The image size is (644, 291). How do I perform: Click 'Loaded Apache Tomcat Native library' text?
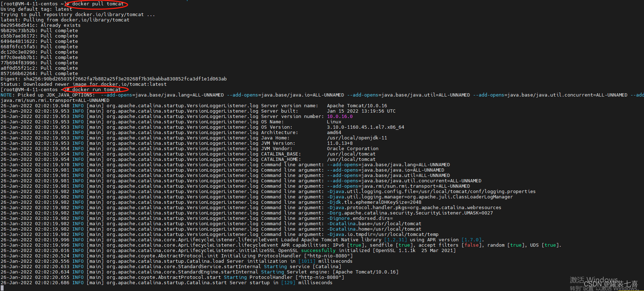point(331,240)
